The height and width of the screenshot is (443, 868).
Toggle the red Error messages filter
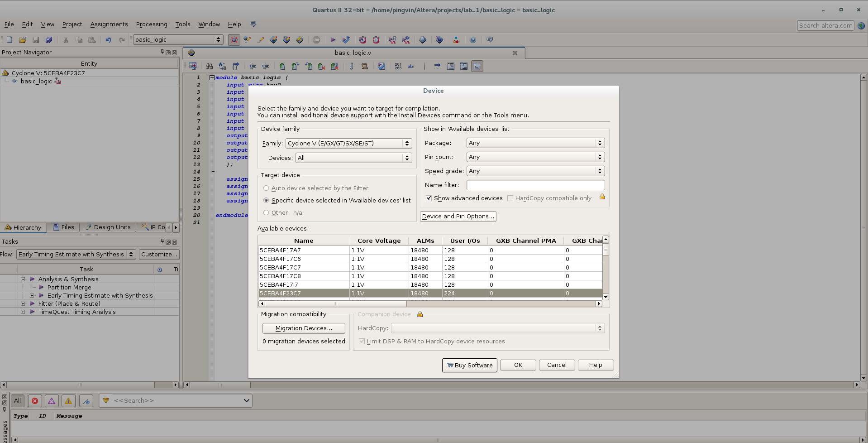coord(35,400)
